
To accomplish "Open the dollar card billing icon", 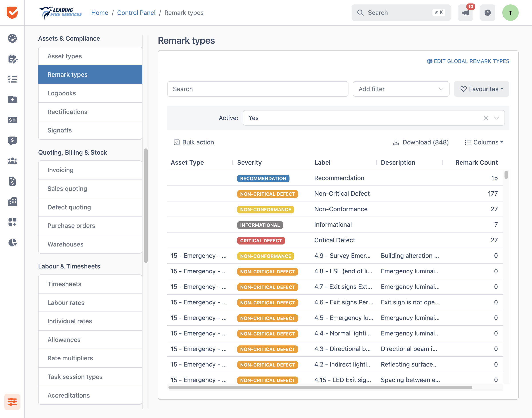I will [12, 120].
